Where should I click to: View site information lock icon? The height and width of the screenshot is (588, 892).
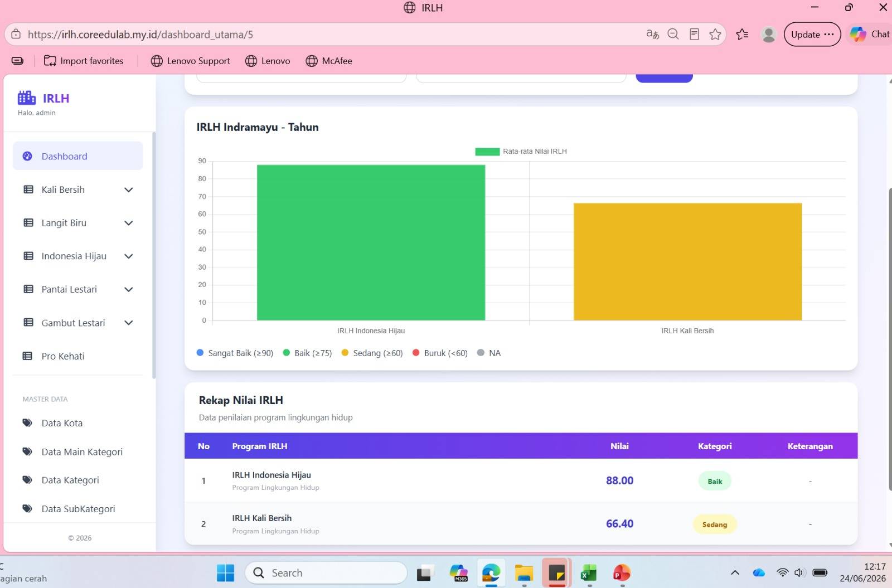point(16,34)
